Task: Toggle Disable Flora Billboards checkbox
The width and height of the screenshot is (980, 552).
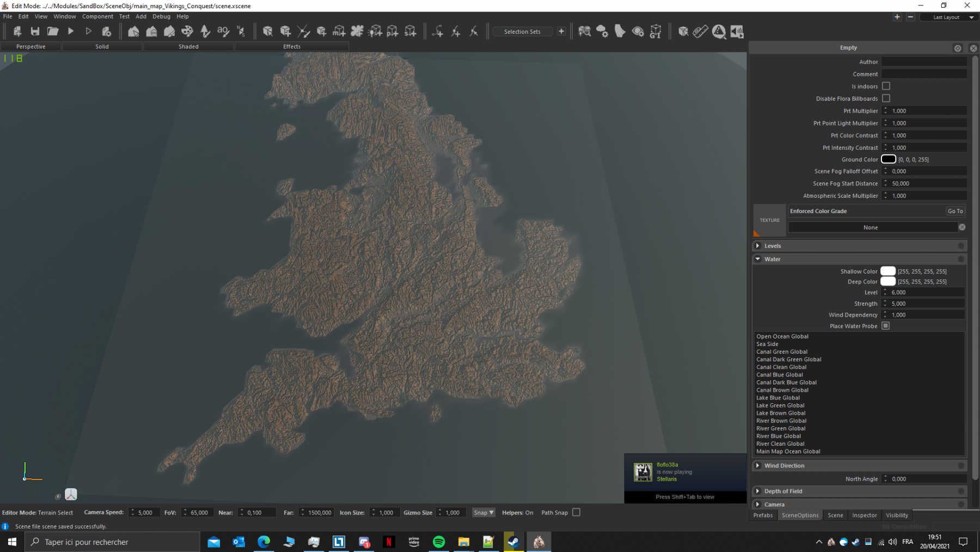Action: point(886,99)
